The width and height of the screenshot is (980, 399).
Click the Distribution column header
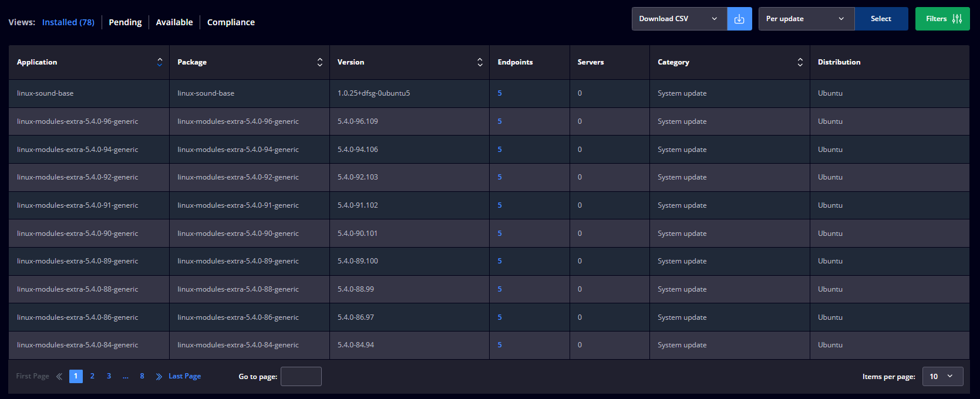pyautogui.click(x=839, y=62)
